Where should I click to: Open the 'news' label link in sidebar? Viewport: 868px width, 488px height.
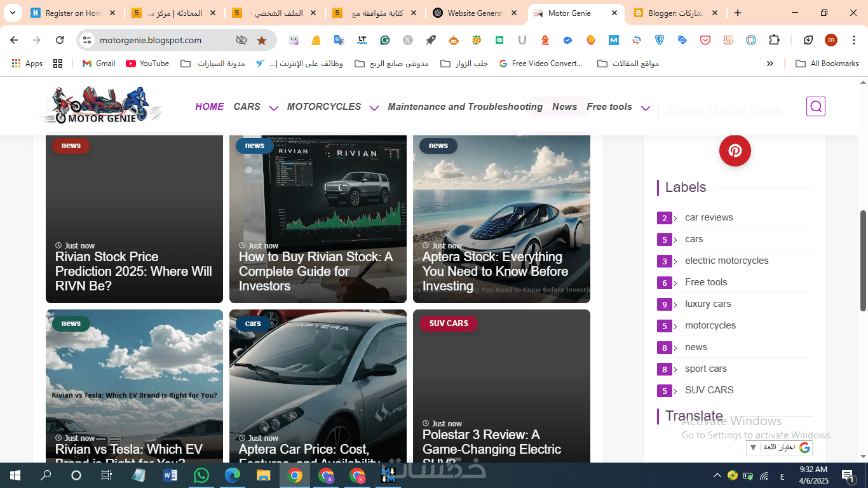pos(696,347)
